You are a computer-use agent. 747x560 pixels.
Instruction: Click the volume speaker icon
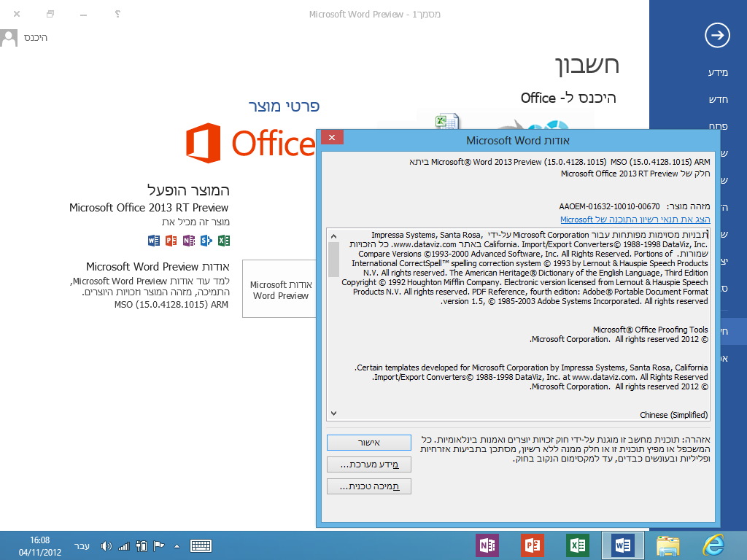pyautogui.click(x=106, y=546)
